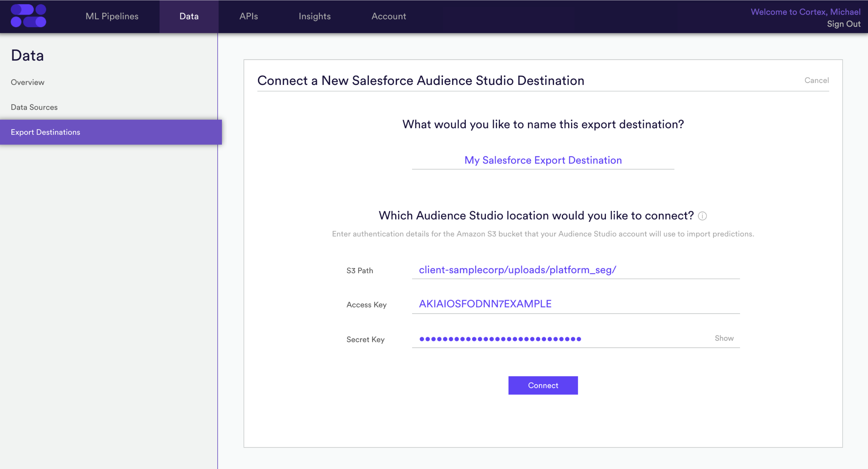Click the Which Audience Studio location question text
The height and width of the screenshot is (469, 868).
click(x=536, y=216)
